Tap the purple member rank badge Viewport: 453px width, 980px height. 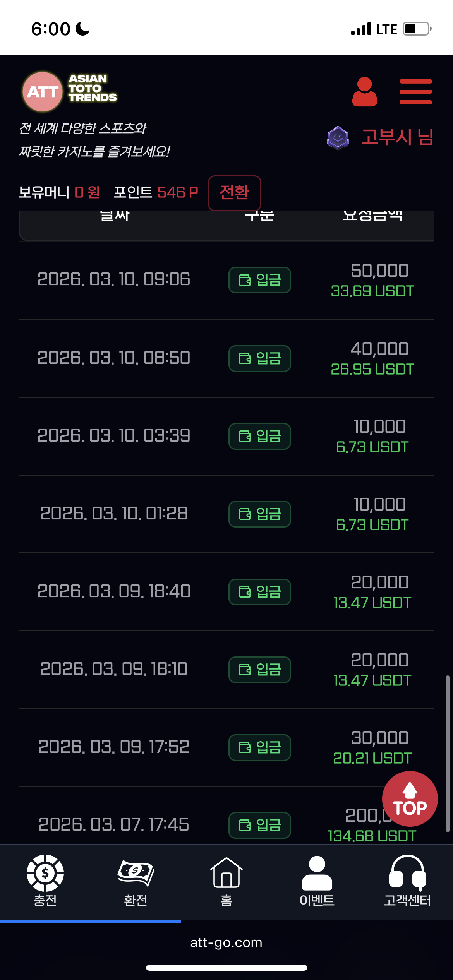click(338, 138)
